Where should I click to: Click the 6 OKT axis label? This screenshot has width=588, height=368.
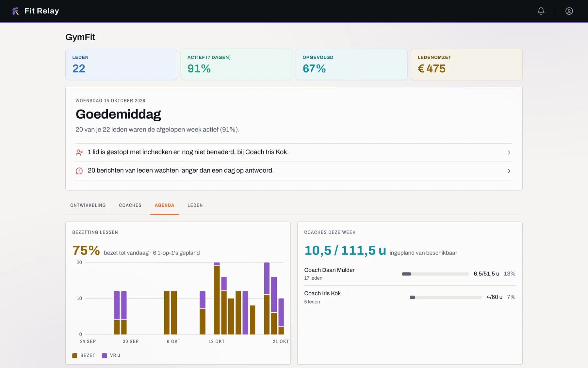click(x=173, y=342)
